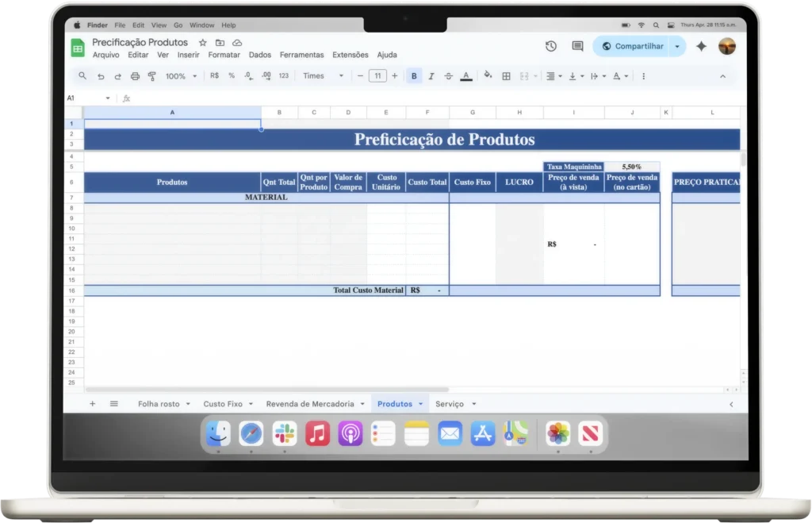
Task: Toggle strikethrough formatting
Action: pyautogui.click(x=449, y=76)
